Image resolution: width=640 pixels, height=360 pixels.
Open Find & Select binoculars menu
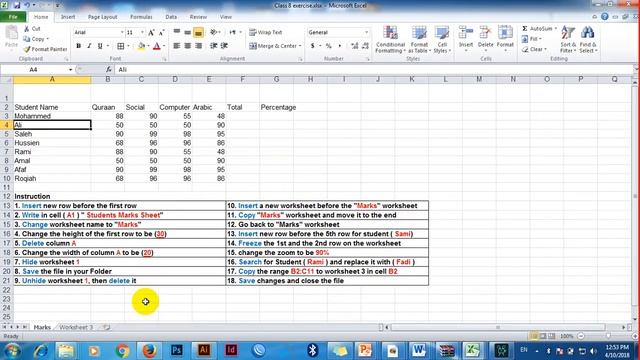pyautogui.click(x=588, y=39)
